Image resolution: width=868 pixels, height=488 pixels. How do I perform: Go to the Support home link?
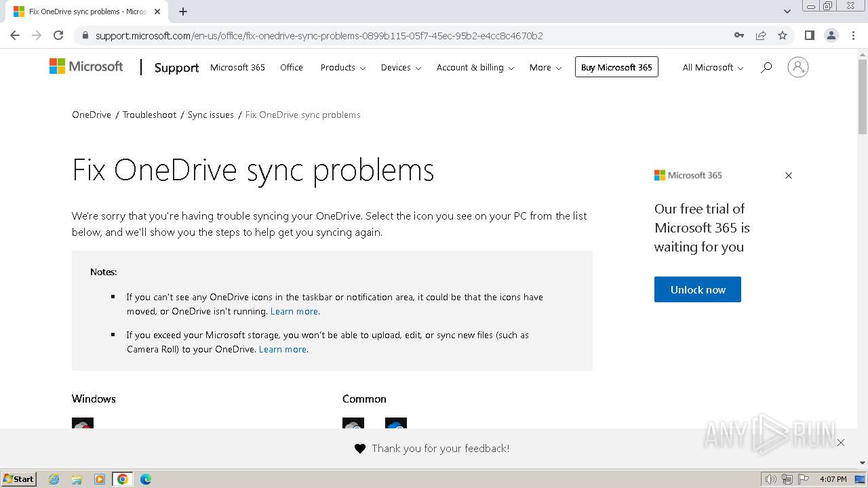click(176, 67)
